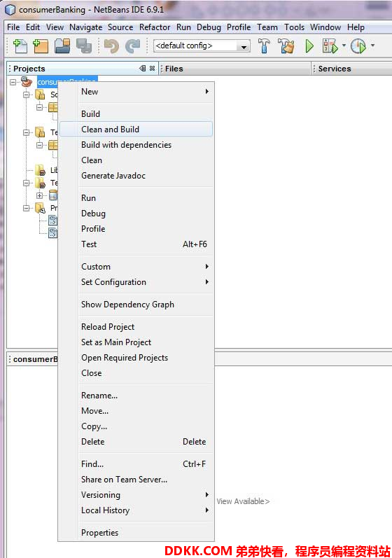
Task: Open the View menu
Action: coord(55,27)
